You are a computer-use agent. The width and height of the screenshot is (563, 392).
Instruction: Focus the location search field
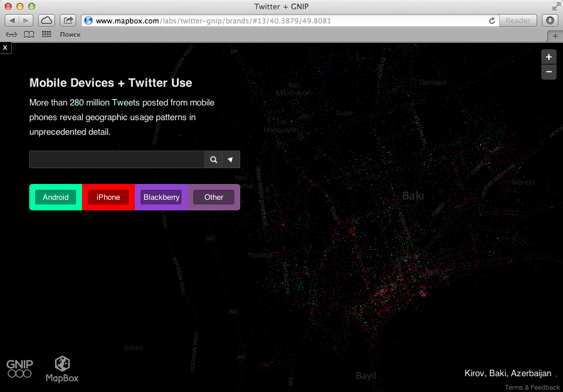pos(117,159)
